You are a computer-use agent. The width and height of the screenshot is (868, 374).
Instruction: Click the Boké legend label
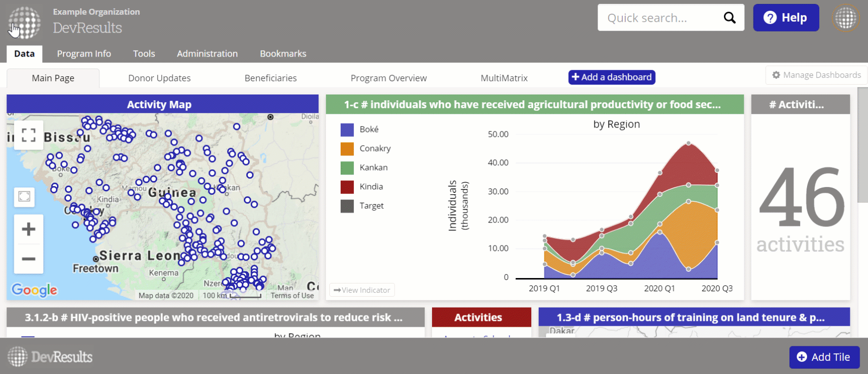pos(369,129)
